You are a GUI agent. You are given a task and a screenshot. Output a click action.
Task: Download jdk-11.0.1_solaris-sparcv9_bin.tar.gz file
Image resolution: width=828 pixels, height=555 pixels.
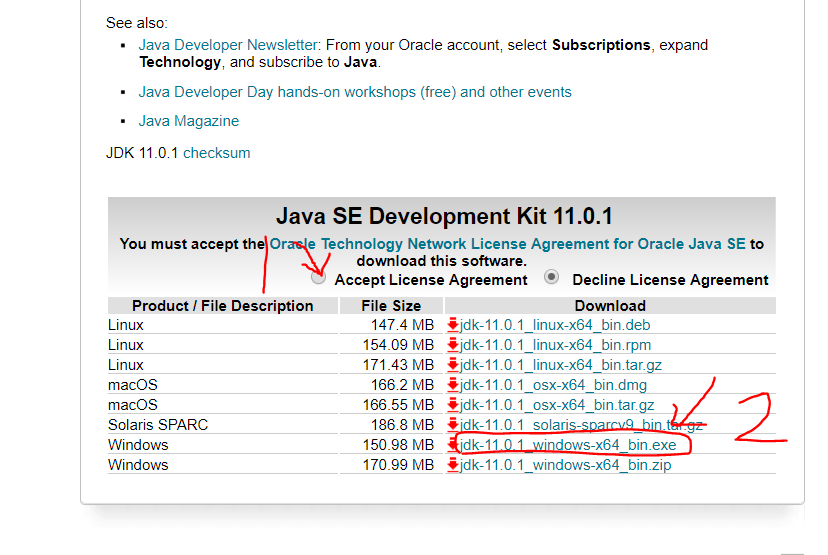coord(581,425)
